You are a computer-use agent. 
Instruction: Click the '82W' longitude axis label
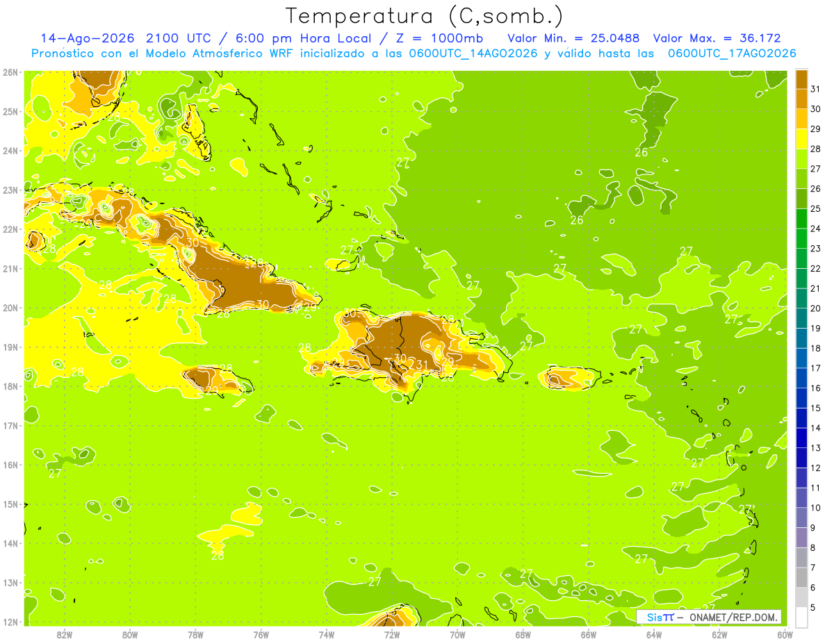click(x=64, y=634)
